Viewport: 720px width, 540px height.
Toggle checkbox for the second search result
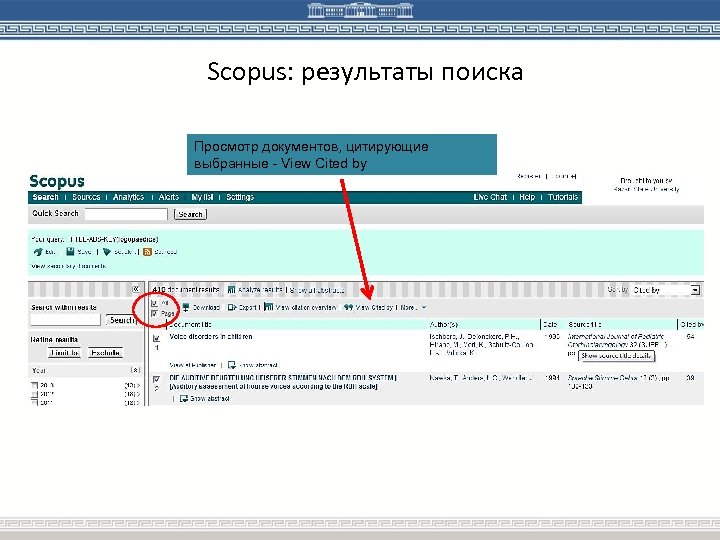(x=156, y=379)
